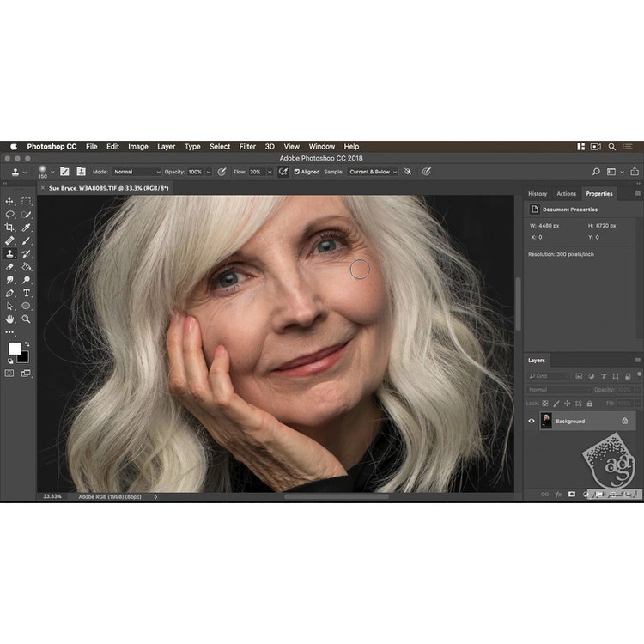Select the Move tool
The image size is (644, 644).
(x=9, y=201)
